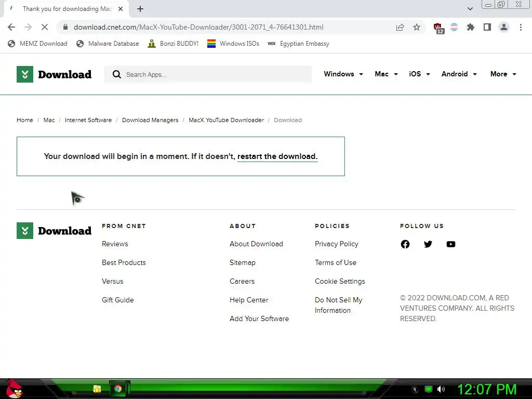
Task: Click 'restart the download' link
Action: pos(277,156)
